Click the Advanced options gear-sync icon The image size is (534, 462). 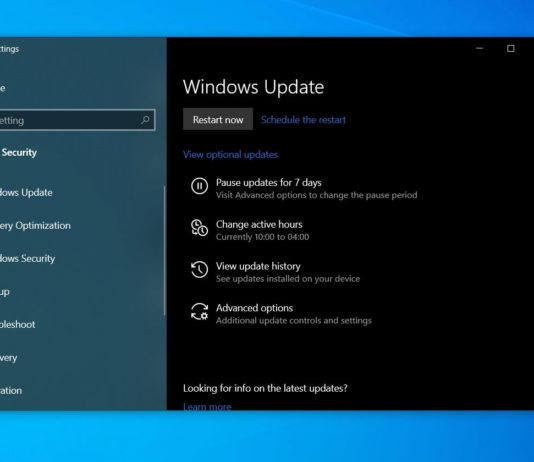coord(199,312)
